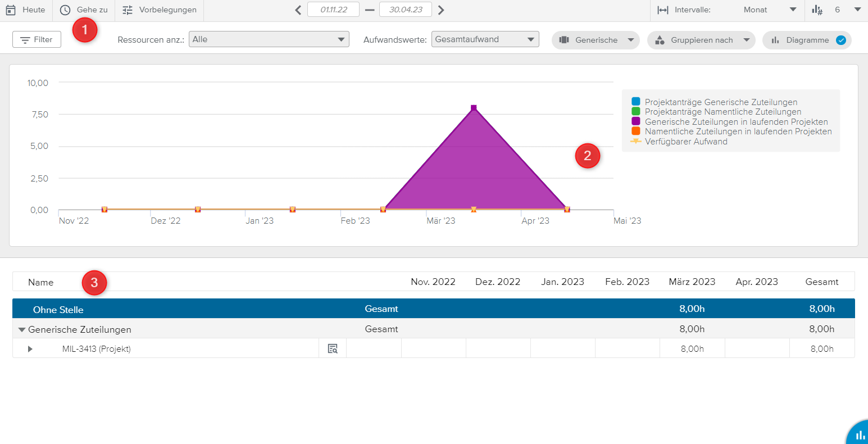Screen dimensions: 868x444
Task: Open the Ressourcen anz. dropdown
Action: (x=269, y=39)
